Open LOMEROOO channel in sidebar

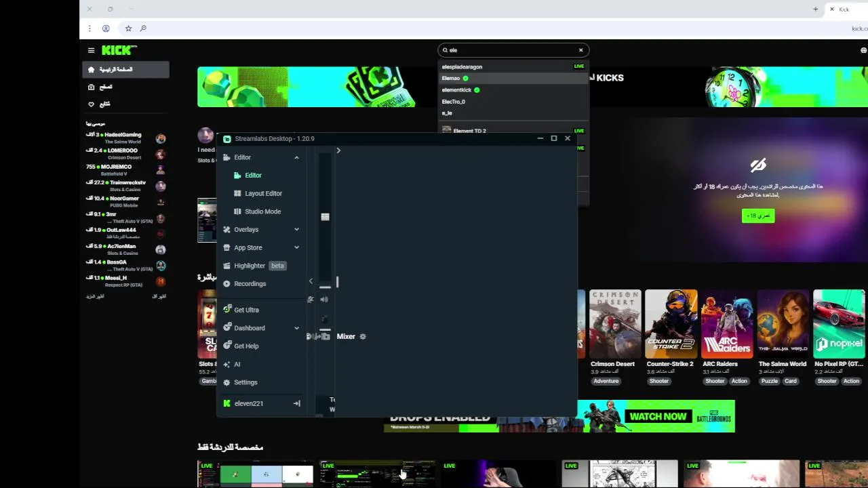point(125,154)
